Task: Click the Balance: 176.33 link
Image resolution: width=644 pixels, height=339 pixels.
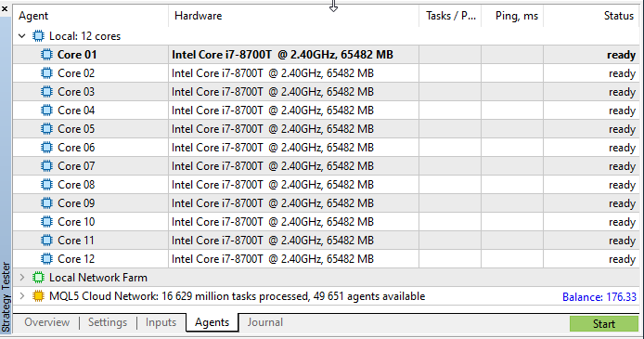Action: 599,296
